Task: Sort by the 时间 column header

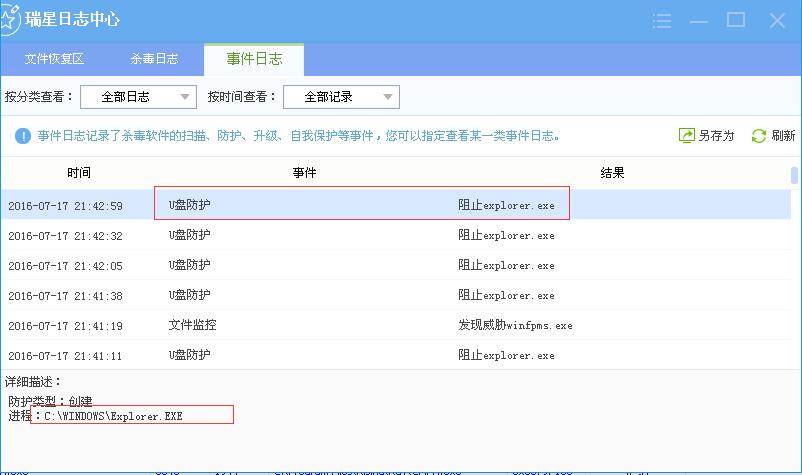Action: point(79,173)
